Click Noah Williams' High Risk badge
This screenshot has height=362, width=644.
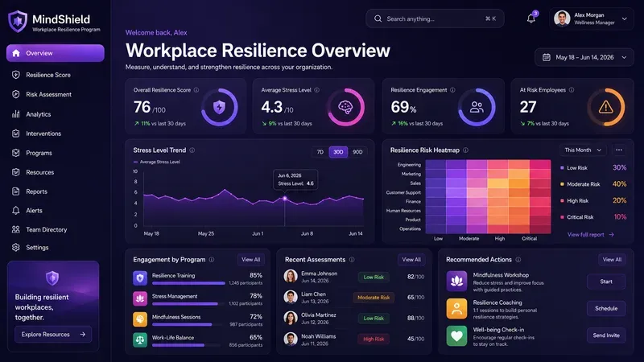[374, 339]
